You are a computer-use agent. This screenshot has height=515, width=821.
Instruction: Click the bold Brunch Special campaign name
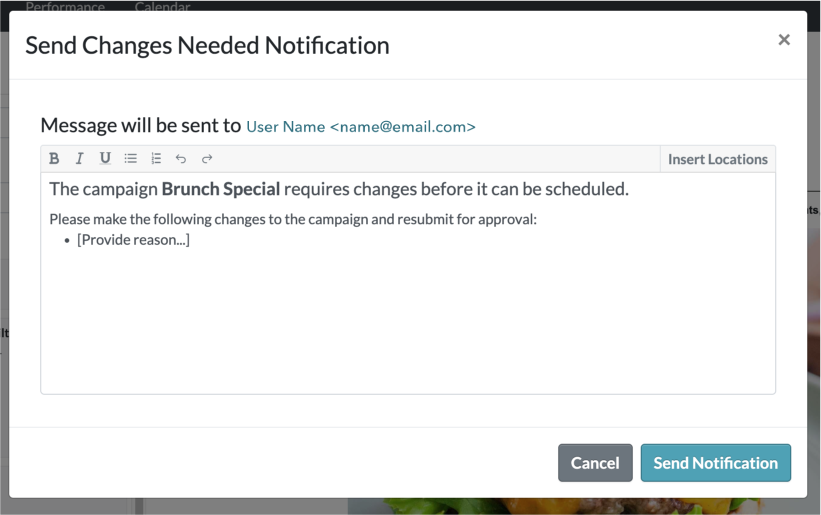[220, 189]
